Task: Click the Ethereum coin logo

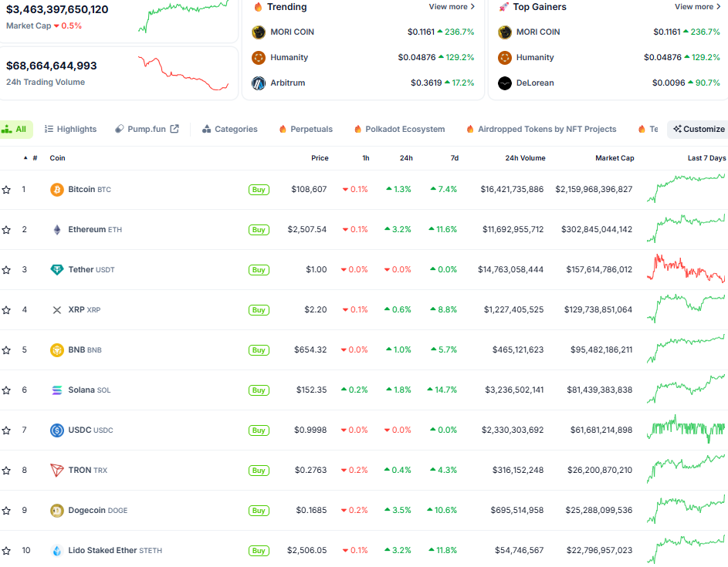Action: pyautogui.click(x=56, y=229)
